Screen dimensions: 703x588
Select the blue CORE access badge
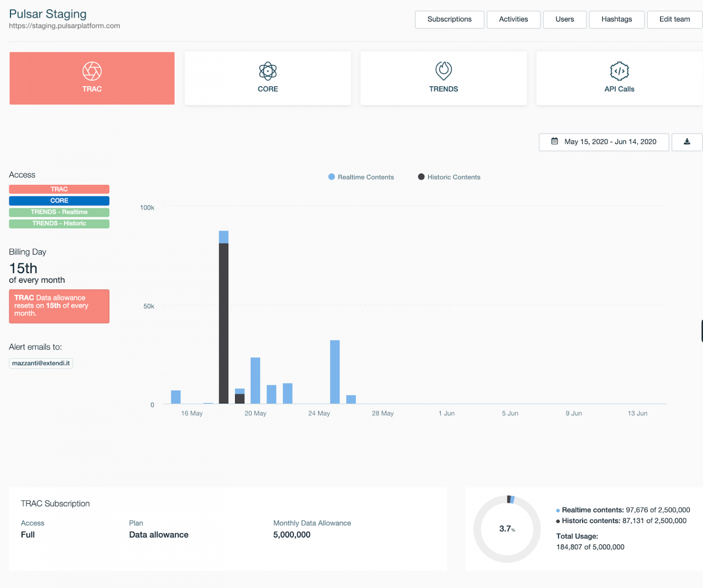click(x=59, y=200)
